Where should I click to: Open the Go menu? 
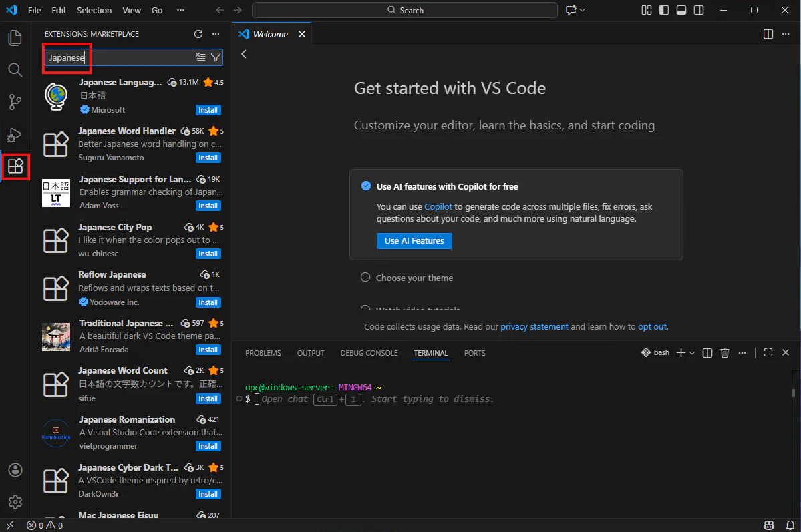pyautogui.click(x=157, y=10)
